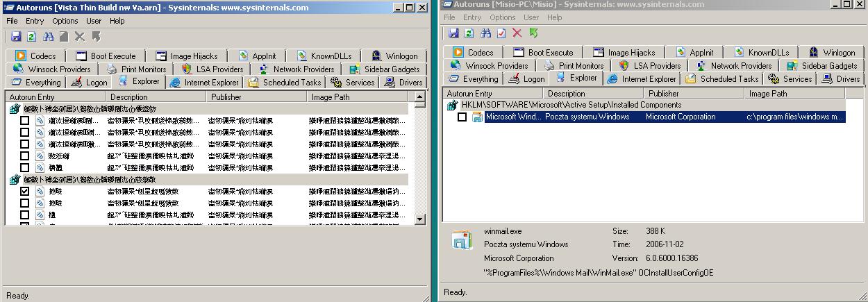
Task: Open Logon tab in left window
Action: click(x=88, y=82)
